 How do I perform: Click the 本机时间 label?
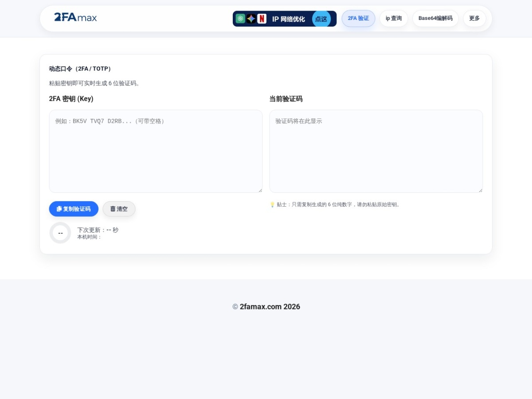coord(89,237)
